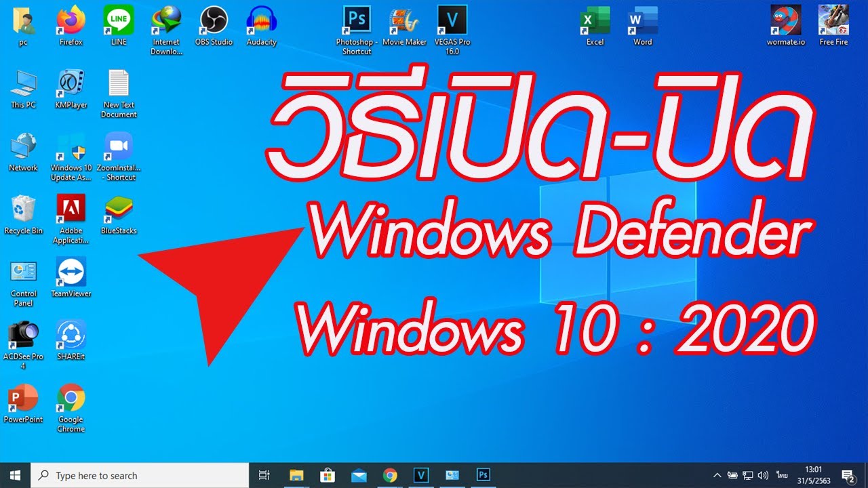Click the wormate.io desktop icon
This screenshot has height=488, width=868.
coord(785,26)
